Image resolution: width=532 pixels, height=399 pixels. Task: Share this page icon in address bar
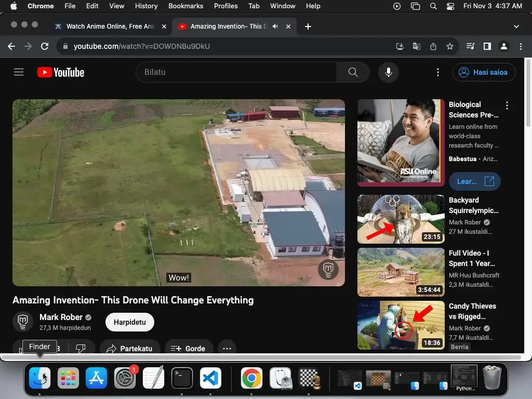[433, 46]
